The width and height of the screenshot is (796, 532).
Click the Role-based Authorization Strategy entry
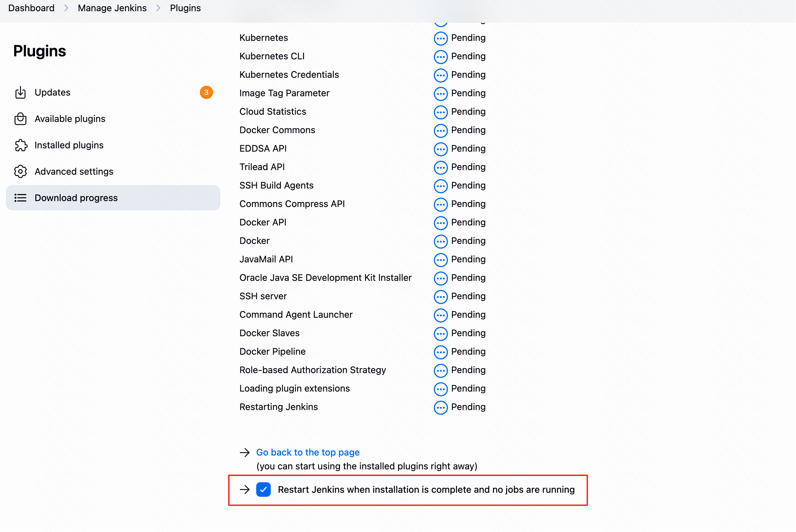(x=312, y=370)
